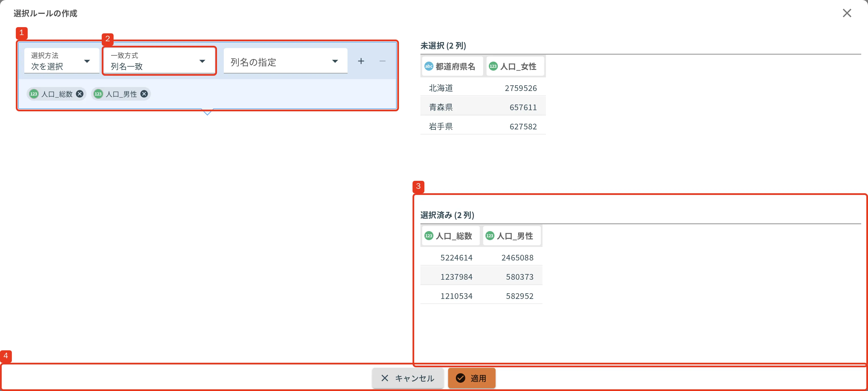Click the value 5224614
Image resolution: width=868 pixels, height=391 pixels.
456,258
